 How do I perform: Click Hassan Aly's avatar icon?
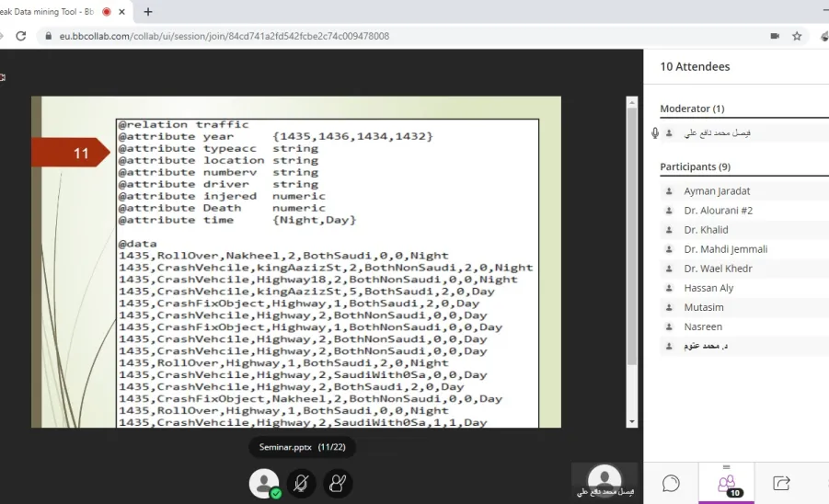(x=669, y=288)
